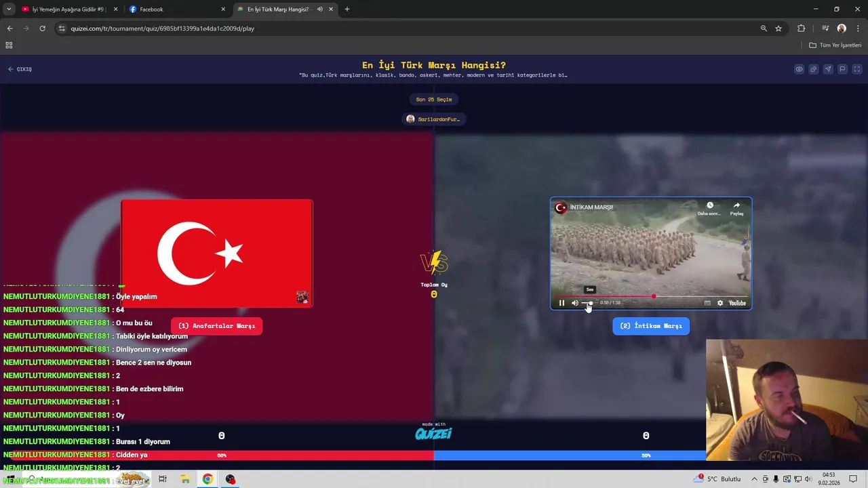Open video on YouTube via logo
This screenshot has width=868, height=488.
(x=737, y=303)
